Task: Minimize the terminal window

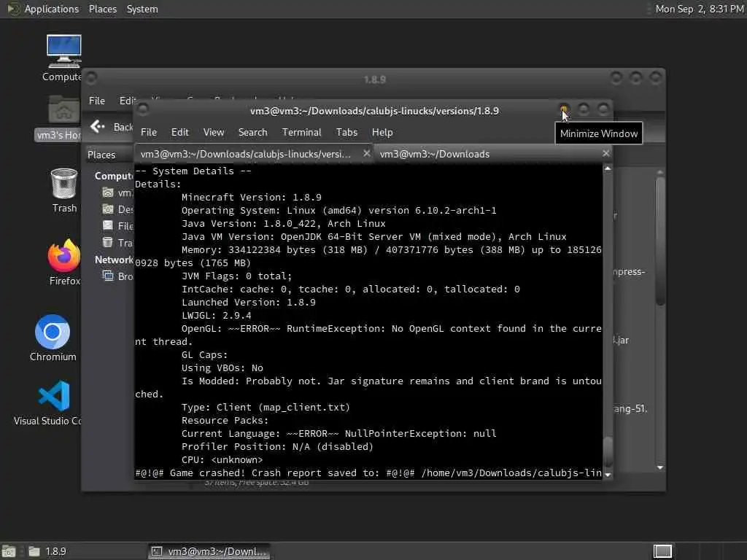Action: pos(564,109)
